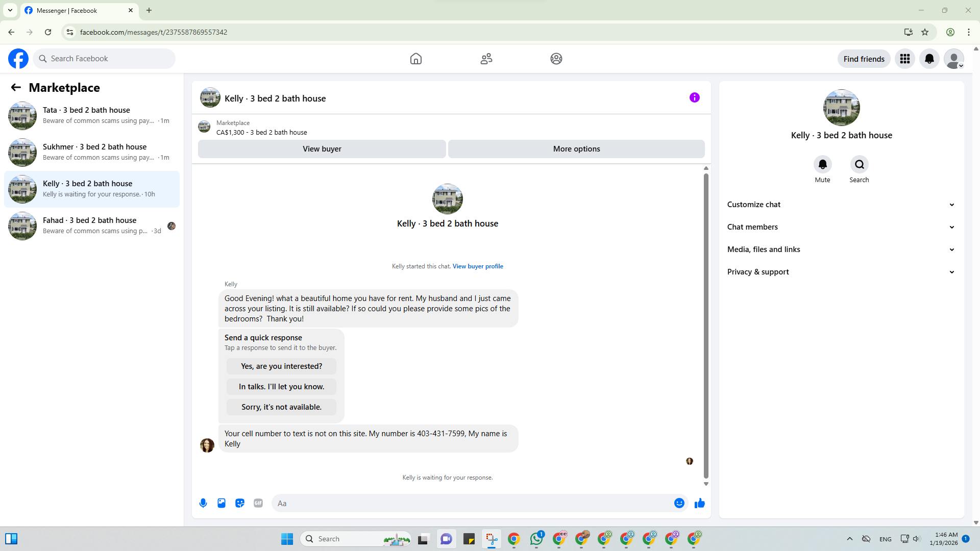Open the Facebook logo home link
This screenshot has height=551, width=980.
point(18,59)
